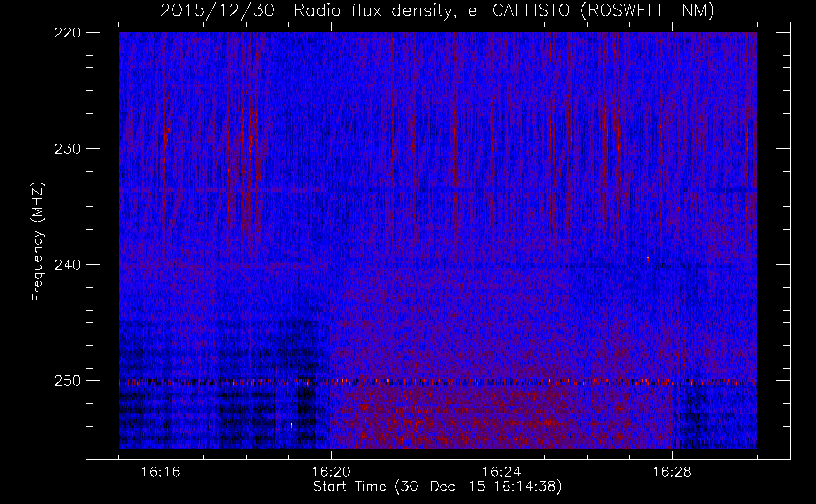Screen dimensions: 816x504
Task: Click the 'Frequency (MHZ)' axis label
Action: click(38, 241)
